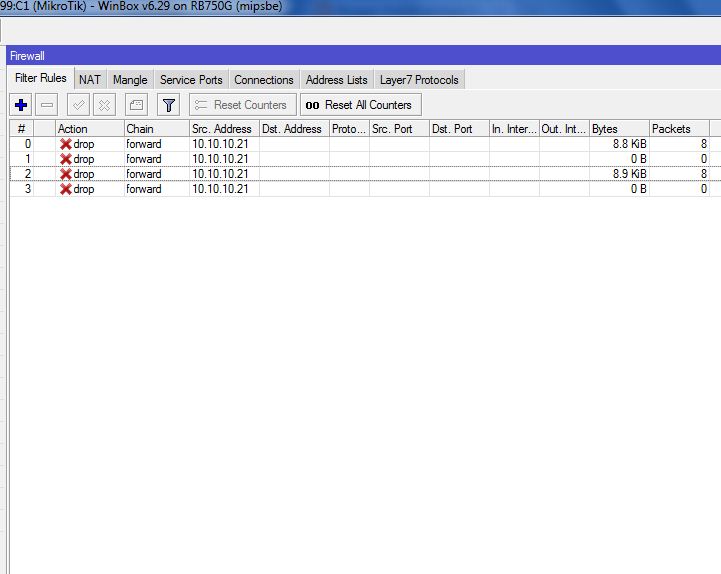Click the red X drop icon in rule 1
This screenshot has height=574, width=721.
coord(66,159)
